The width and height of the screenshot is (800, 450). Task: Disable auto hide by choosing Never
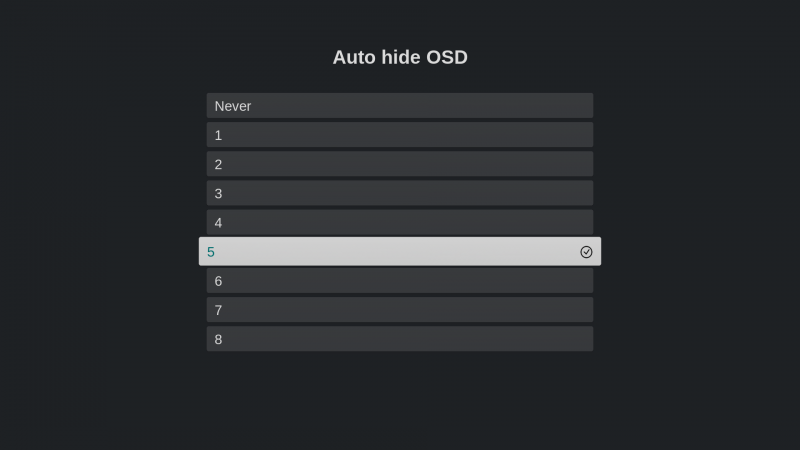[399, 106]
